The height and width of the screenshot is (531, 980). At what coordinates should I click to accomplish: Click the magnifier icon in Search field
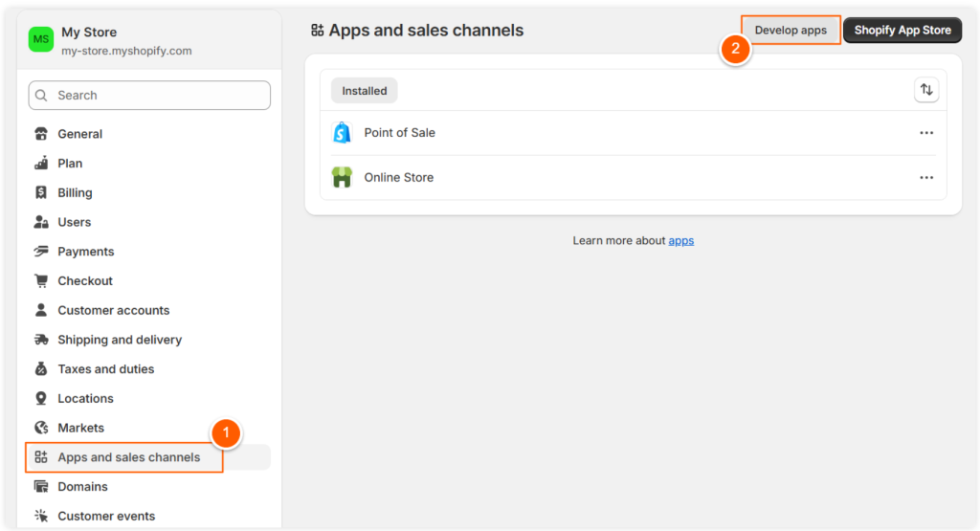41,95
